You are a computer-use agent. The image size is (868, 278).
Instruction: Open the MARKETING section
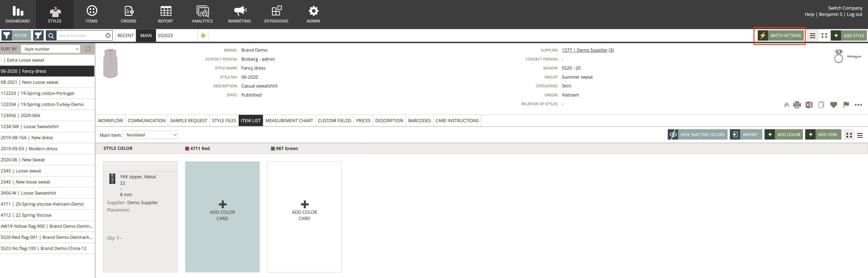239,13
